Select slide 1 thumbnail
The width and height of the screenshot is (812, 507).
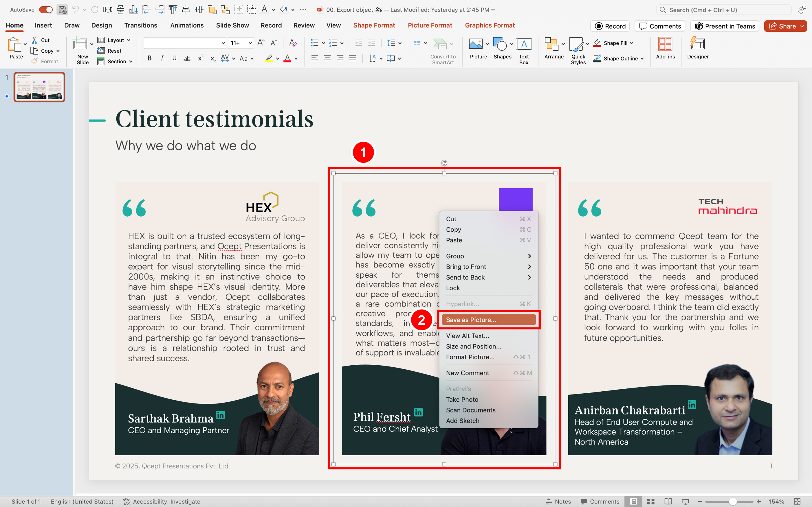tap(39, 87)
